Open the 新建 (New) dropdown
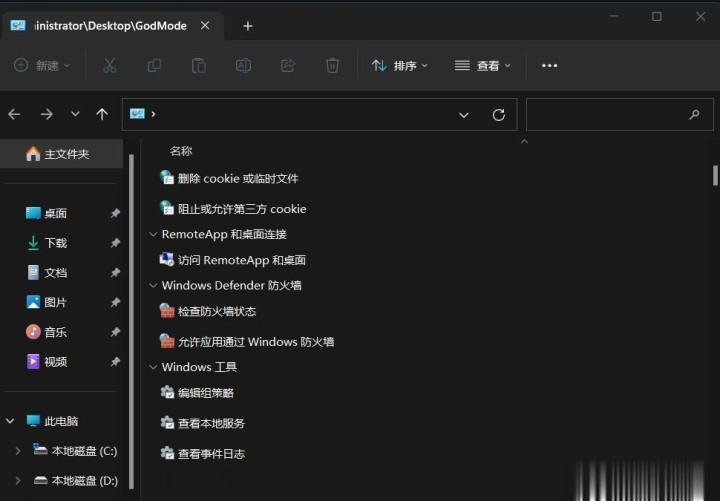The image size is (720, 501). pos(42,65)
